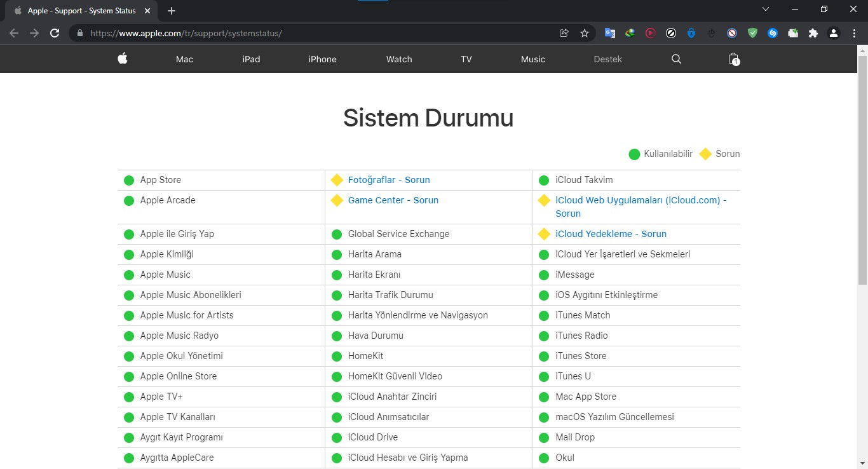This screenshot has height=469, width=868.
Task: Click the Aygıtta AppleCare entry
Action: (177, 458)
